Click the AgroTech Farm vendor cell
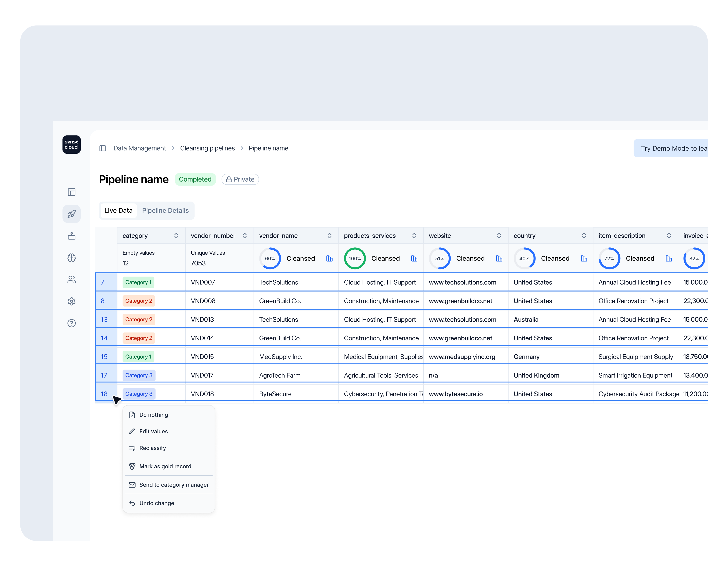The image size is (728, 566). [296, 375]
